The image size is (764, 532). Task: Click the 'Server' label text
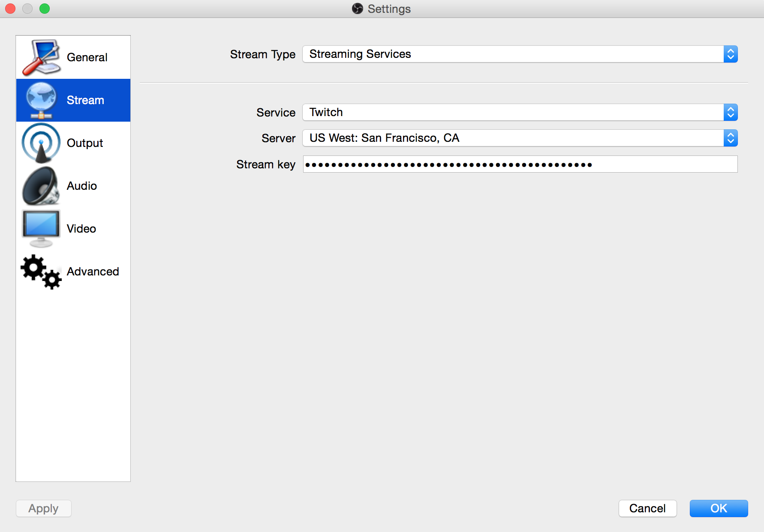point(279,138)
